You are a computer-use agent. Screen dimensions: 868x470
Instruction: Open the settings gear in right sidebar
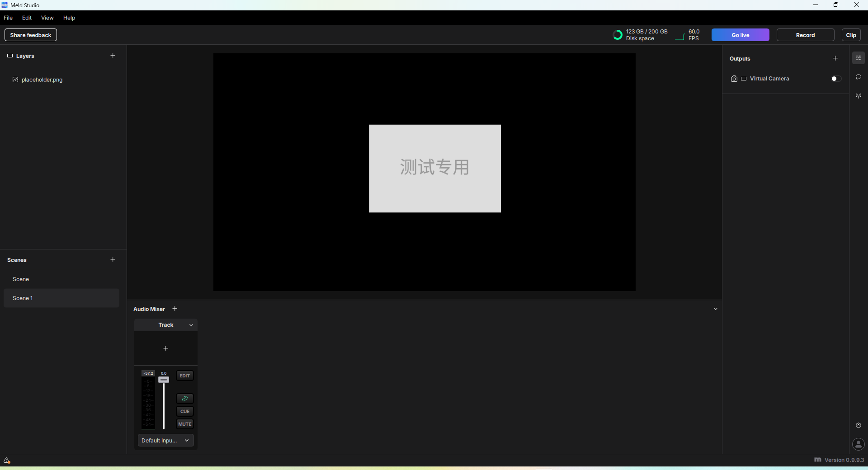click(859, 425)
